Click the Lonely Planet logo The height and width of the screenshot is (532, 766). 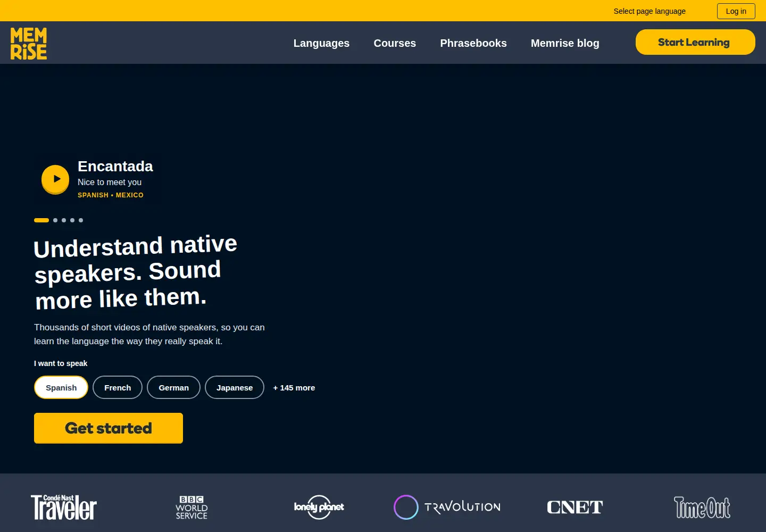coord(319,507)
